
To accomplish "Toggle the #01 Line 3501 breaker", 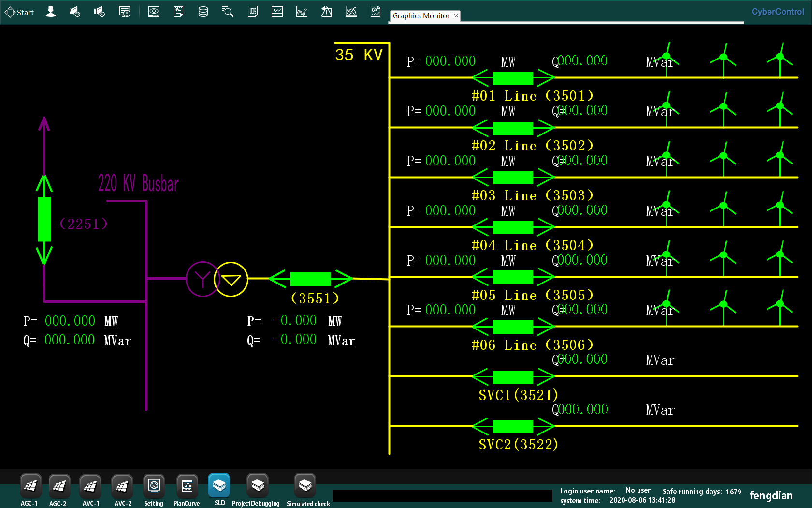I will click(x=513, y=77).
